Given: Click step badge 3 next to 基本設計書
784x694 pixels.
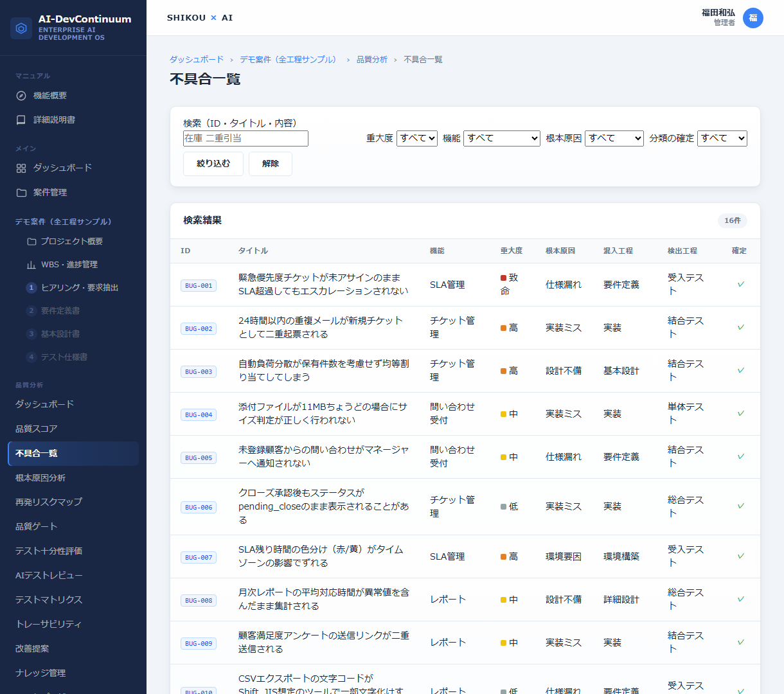Looking at the screenshot, I should (x=31, y=334).
